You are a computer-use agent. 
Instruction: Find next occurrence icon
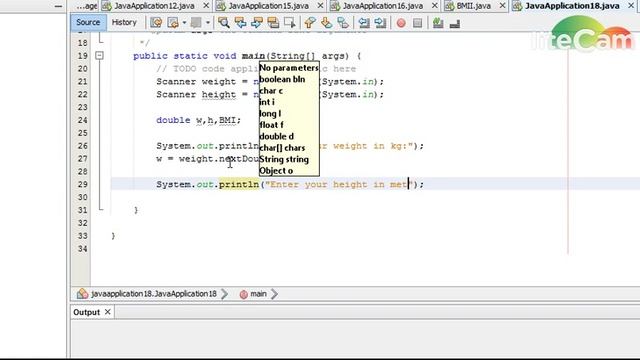coord(257,23)
